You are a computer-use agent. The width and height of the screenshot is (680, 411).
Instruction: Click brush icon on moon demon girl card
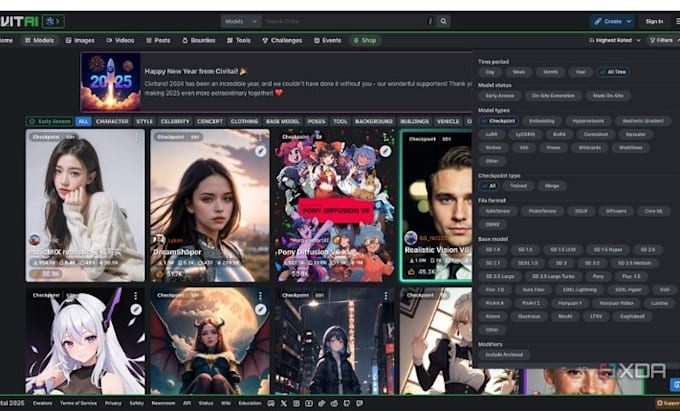(260, 309)
